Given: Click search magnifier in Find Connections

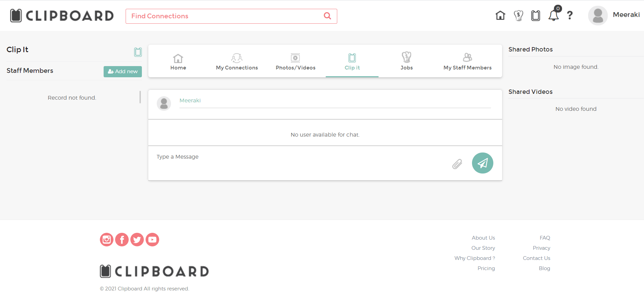Looking at the screenshot, I should click(327, 16).
